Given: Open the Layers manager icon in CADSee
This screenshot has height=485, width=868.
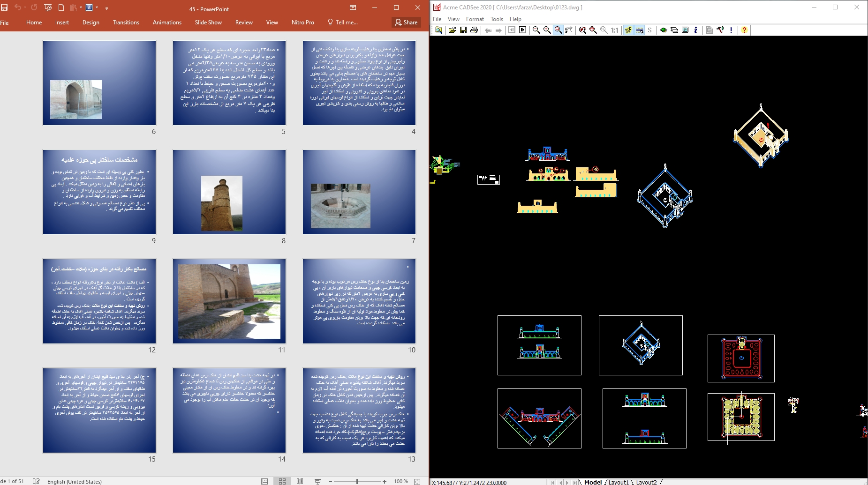Looking at the screenshot, I should pos(674,30).
